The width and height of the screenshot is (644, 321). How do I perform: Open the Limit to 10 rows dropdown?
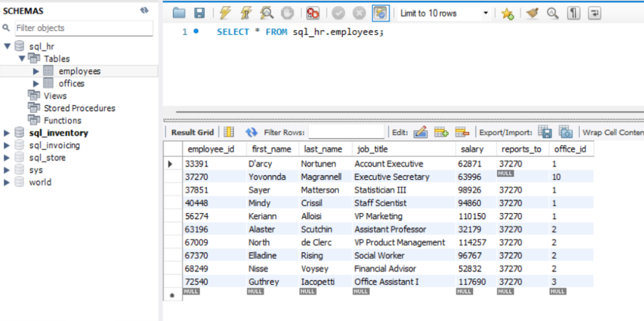pos(443,14)
